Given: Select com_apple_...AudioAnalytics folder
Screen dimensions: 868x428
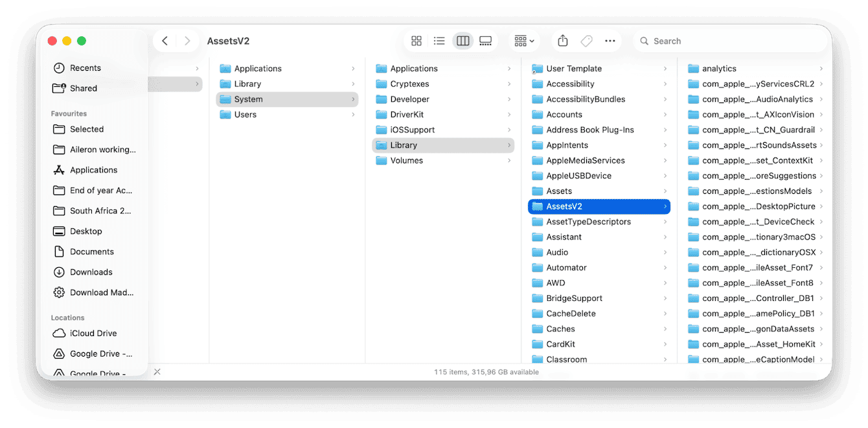Looking at the screenshot, I should click(755, 99).
